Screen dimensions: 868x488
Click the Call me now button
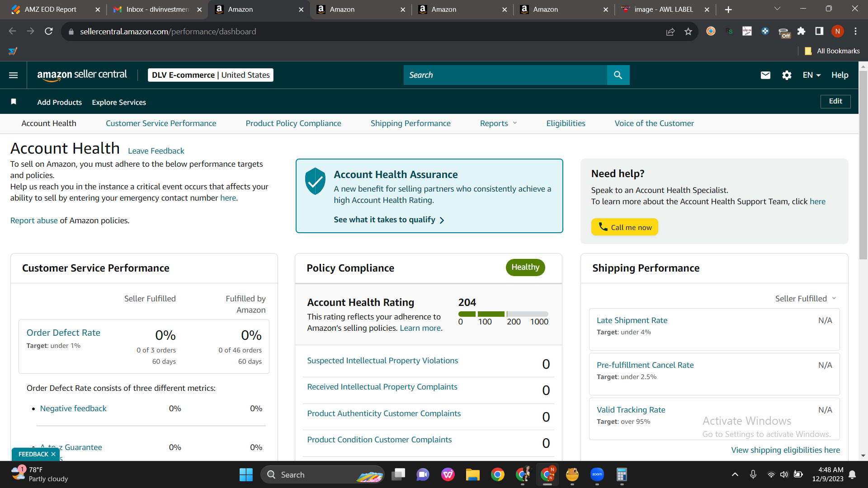click(625, 227)
